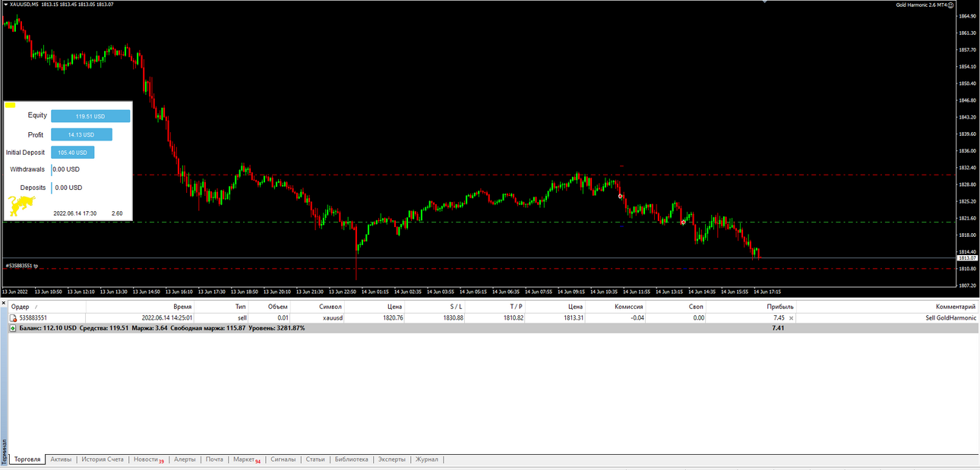Switch to the Почта tab
The image size is (980, 470).
point(214,459)
